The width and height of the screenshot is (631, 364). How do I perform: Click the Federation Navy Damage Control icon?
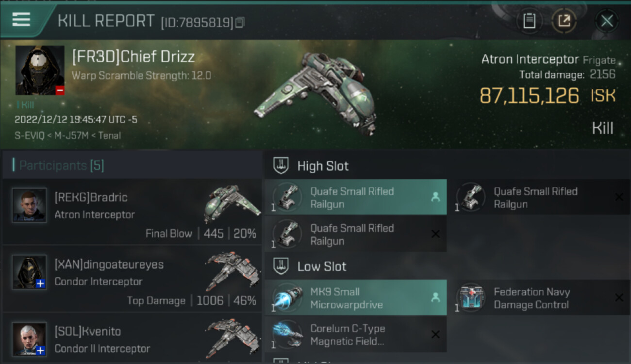click(x=471, y=298)
